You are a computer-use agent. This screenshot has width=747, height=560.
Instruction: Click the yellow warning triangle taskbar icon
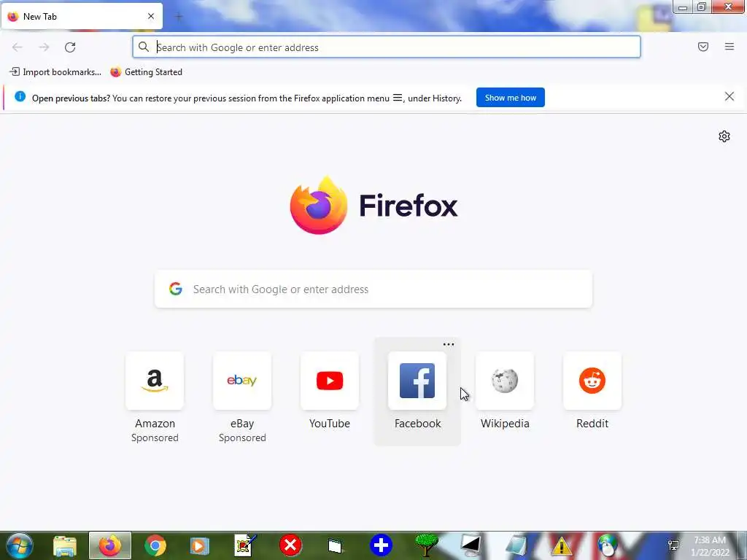coord(562,545)
